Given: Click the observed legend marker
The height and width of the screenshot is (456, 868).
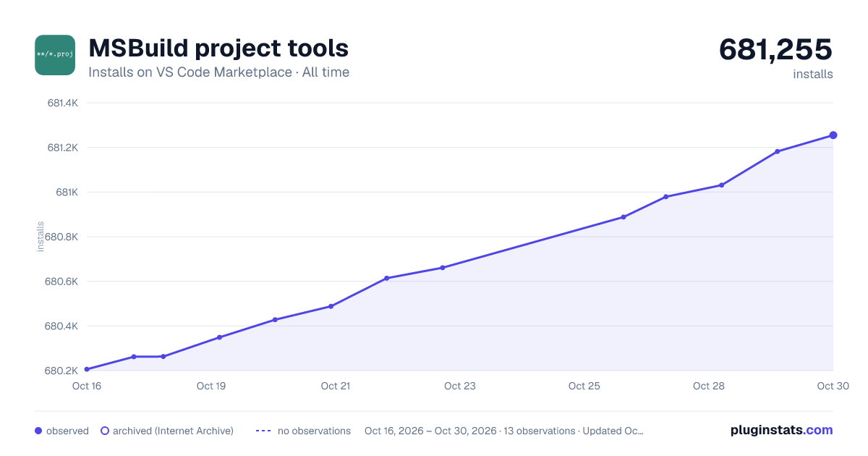Looking at the screenshot, I should coord(38,431).
